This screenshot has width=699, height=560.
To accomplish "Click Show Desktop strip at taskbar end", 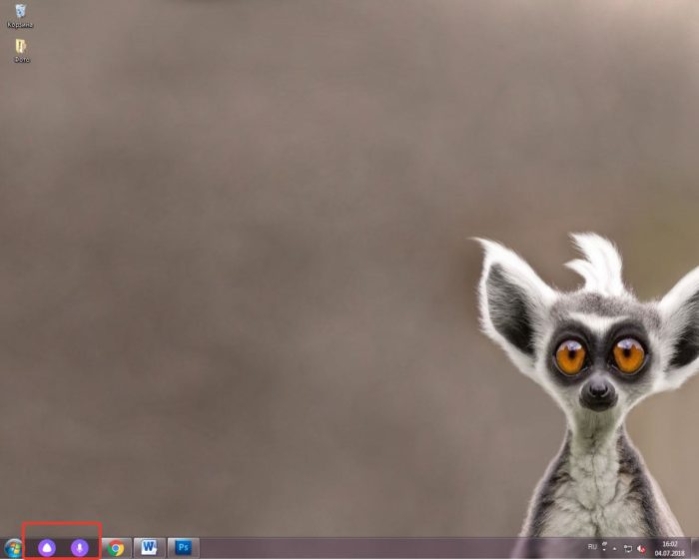I will pos(695,548).
